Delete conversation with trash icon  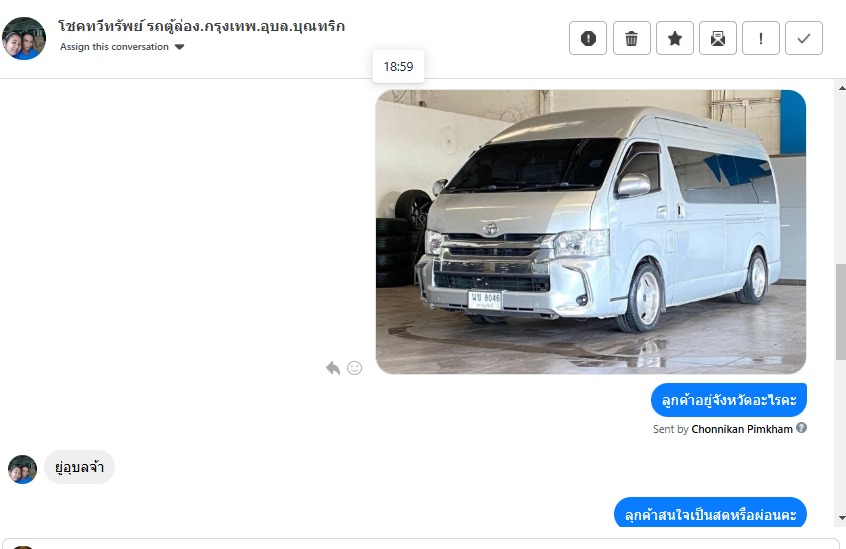point(631,38)
